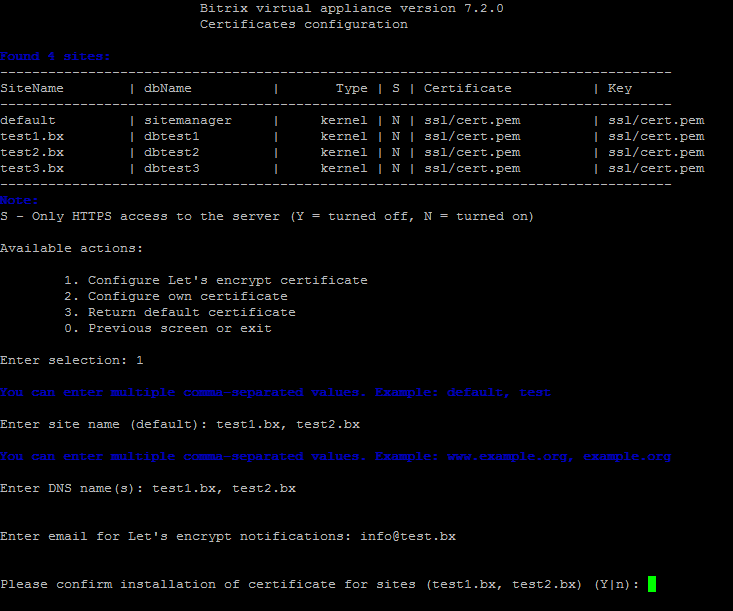Click the 'Certificate' column header
This screenshot has width=733, height=611.
click(467, 88)
